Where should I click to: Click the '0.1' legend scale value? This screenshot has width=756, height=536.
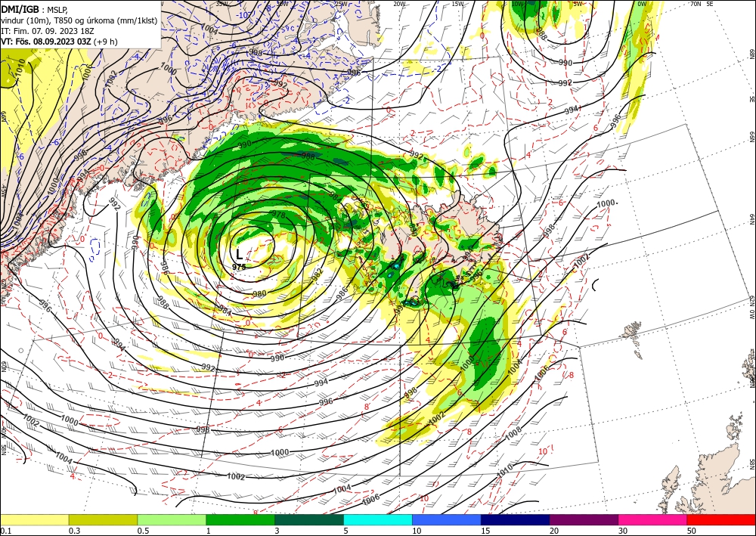[x=6, y=531]
